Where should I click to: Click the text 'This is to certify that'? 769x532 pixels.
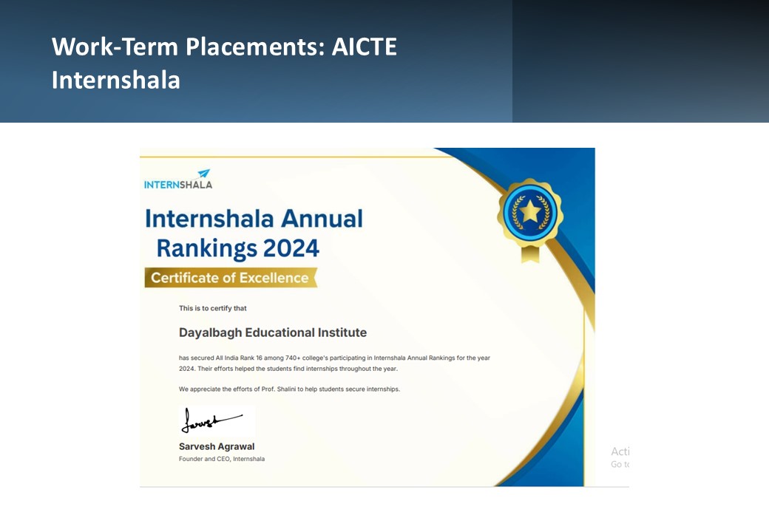point(212,308)
